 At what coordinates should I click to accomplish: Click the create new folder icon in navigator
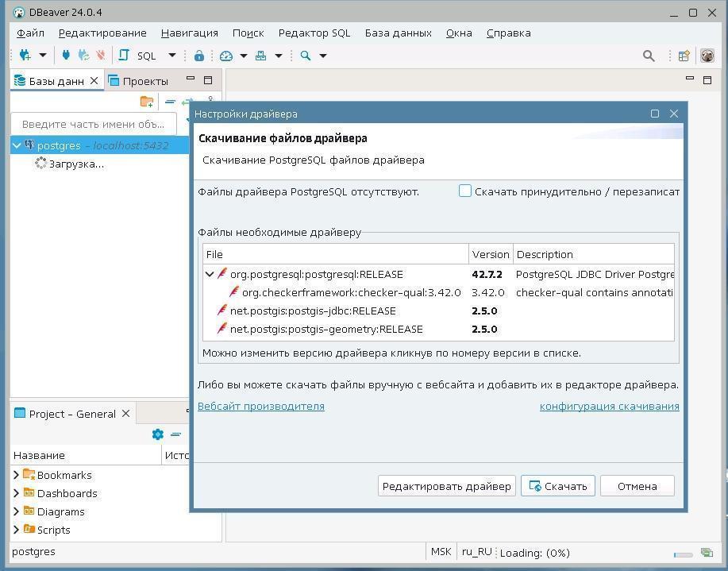146,102
